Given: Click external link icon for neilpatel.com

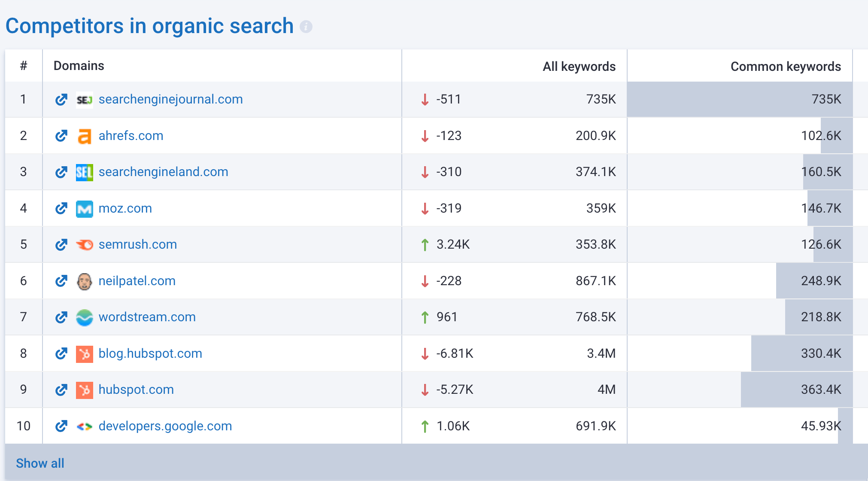Looking at the screenshot, I should 61,281.
